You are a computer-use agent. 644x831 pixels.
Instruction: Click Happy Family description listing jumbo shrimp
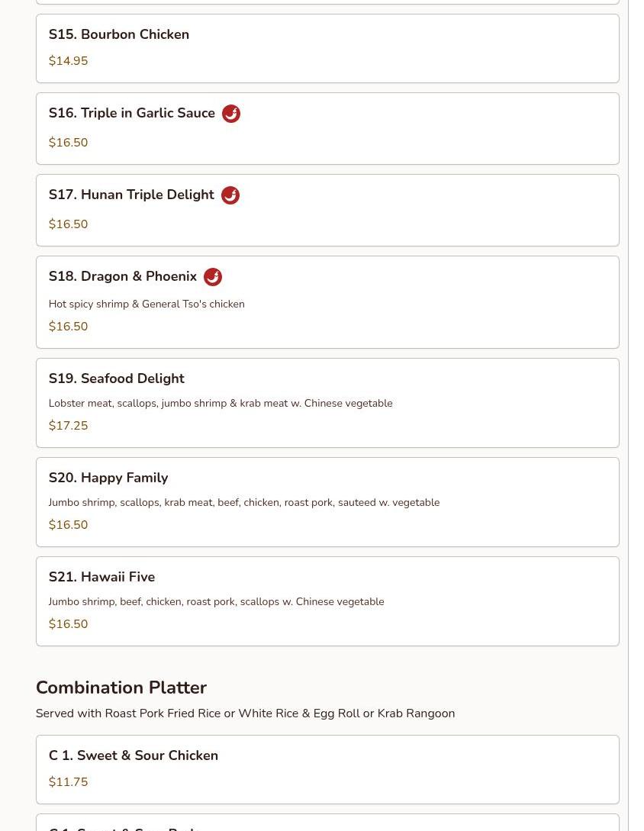click(x=244, y=502)
